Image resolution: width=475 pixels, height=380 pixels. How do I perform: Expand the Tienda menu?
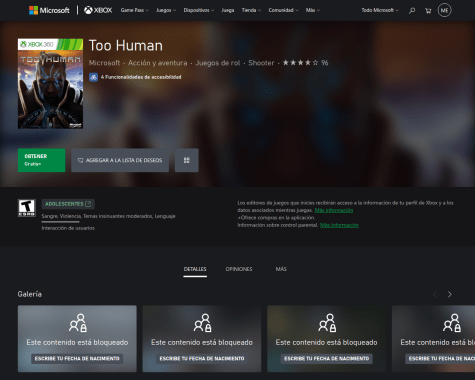[x=251, y=10]
